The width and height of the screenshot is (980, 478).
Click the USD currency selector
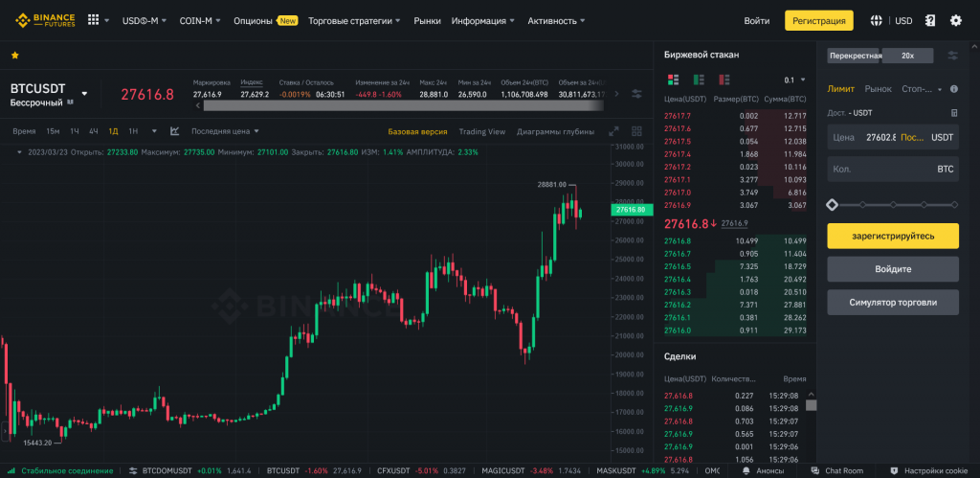pos(903,21)
